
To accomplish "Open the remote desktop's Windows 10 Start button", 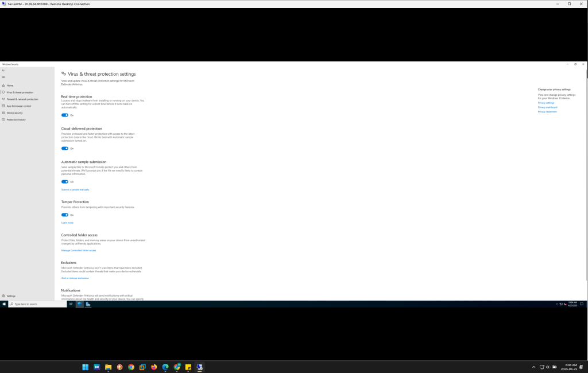I will (4, 304).
